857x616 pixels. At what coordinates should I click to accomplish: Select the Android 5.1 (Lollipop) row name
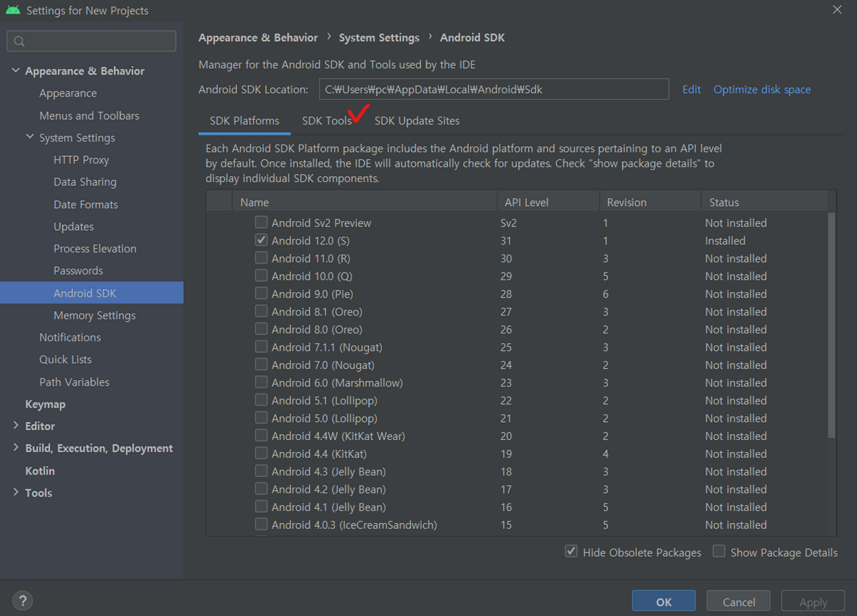[x=324, y=400]
